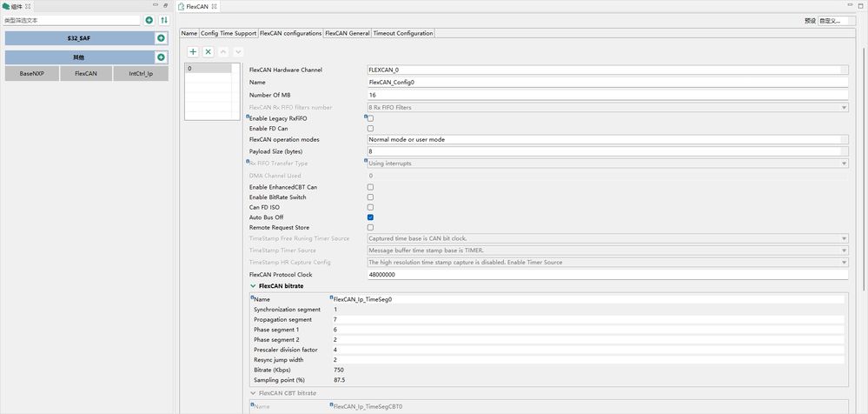The width and height of the screenshot is (868, 414).
Task: Collapse the FlexCAN bitrate section
Action: tap(253, 285)
